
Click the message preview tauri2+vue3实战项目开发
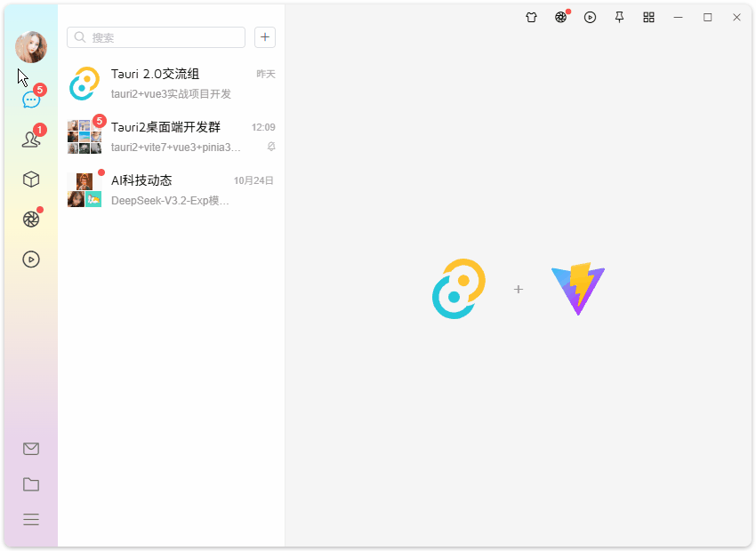pos(171,94)
